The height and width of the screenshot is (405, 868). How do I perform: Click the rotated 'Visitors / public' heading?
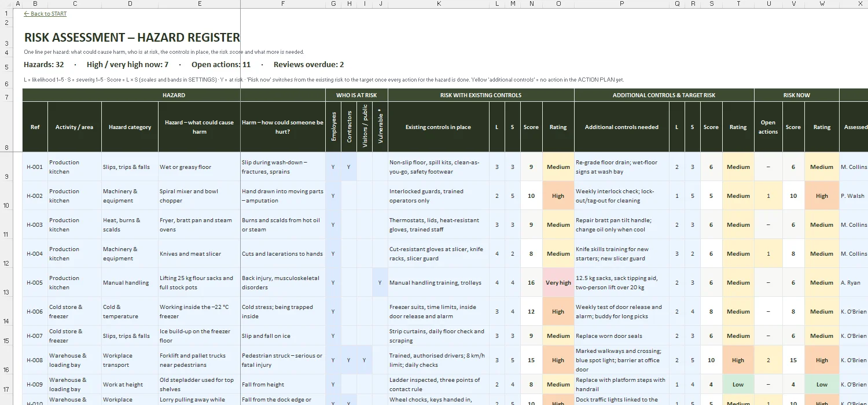[365, 127]
